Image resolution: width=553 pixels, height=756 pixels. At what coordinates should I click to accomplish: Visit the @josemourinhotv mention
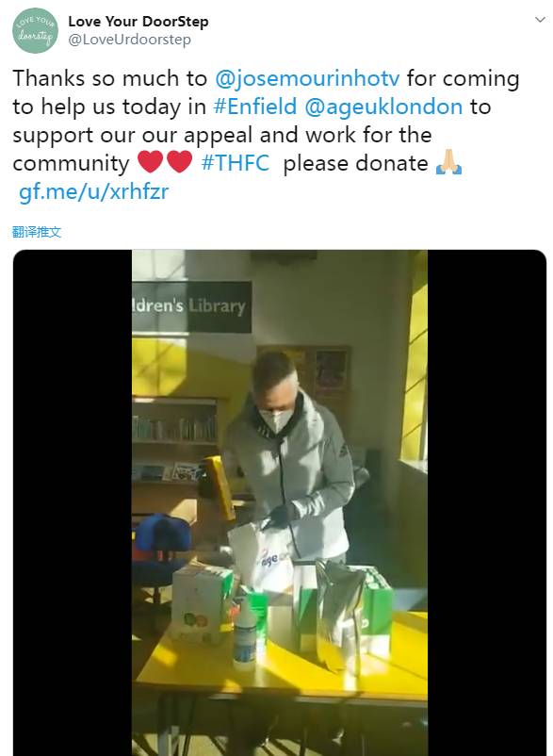click(x=307, y=78)
